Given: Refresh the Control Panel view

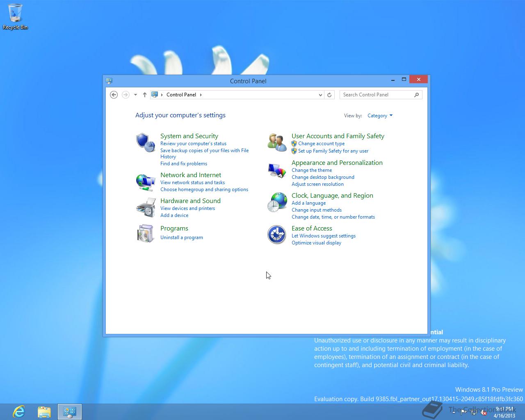Looking at the screenshot, I should (329, 95).
